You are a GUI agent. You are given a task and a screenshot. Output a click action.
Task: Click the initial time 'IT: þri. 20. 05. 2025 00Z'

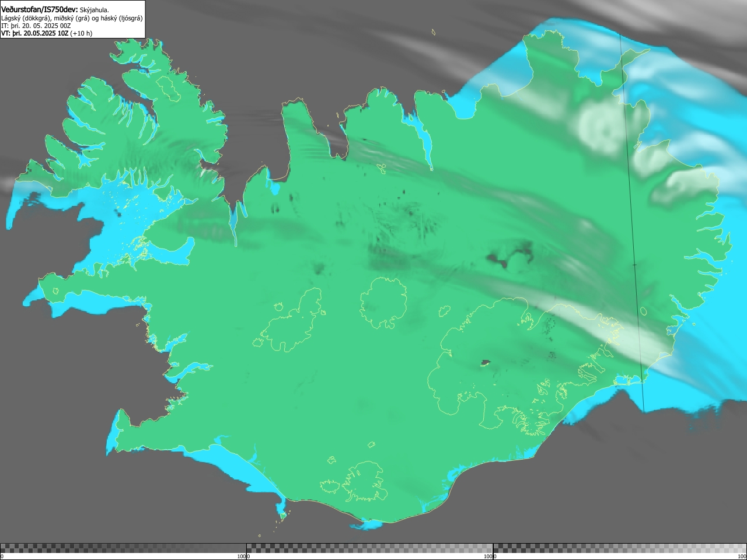coord(36,26)
